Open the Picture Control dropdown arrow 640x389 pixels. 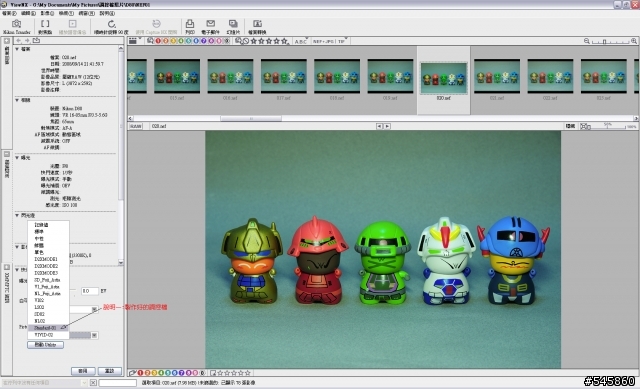(94, 335)
